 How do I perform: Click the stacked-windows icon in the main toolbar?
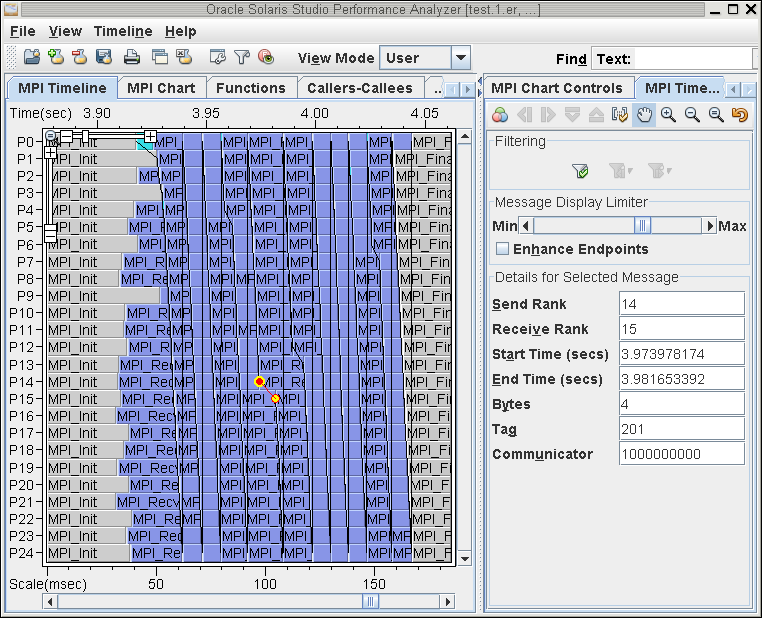pos(159,57)
